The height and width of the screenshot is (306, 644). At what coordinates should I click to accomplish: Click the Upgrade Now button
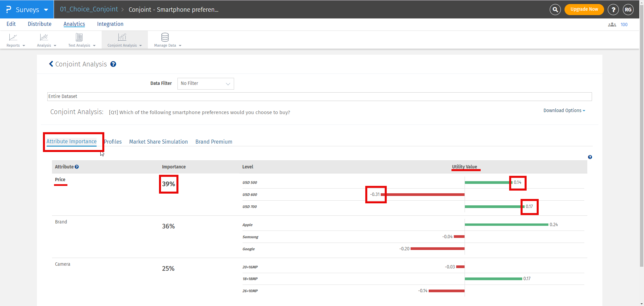(584, 9)
